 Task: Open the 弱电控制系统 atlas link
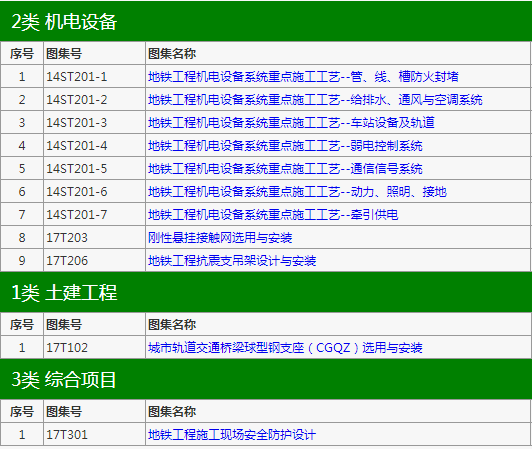pyautogui.click(x=285, y=146)
